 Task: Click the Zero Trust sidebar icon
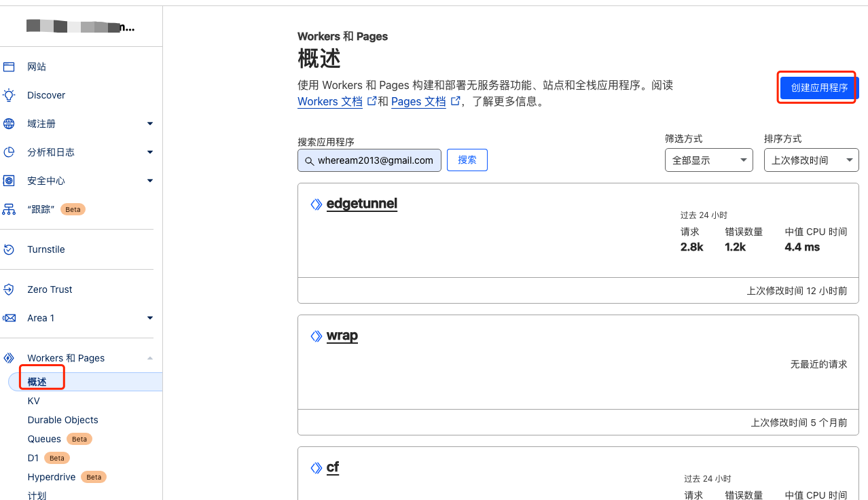pos(9,289)
